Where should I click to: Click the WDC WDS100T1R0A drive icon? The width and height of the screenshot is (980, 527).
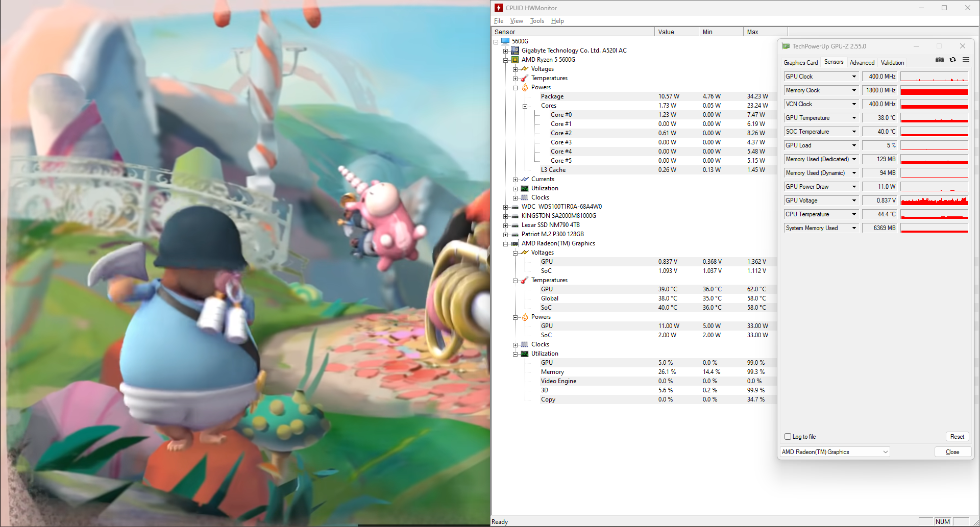(515, 207)
